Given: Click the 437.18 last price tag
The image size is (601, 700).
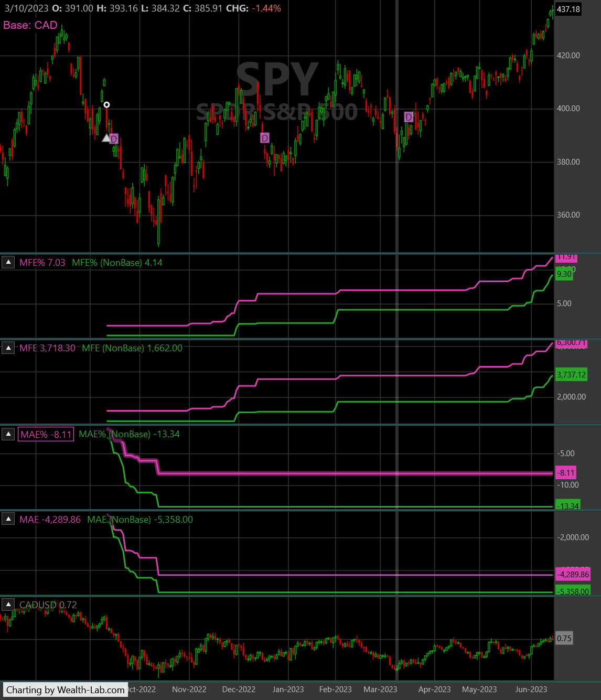Looking at the screenshot, I should tap(568, 9).
